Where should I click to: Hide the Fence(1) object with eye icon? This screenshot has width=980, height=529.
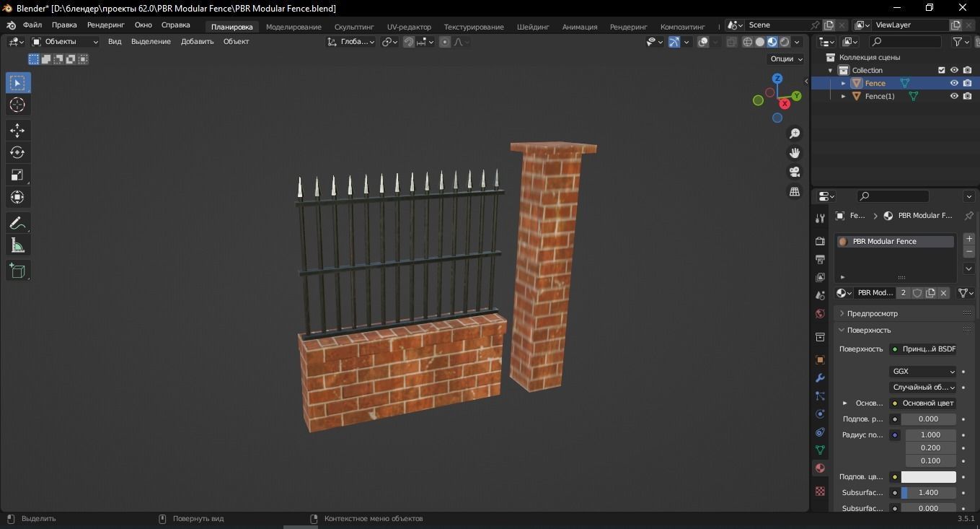954,96
